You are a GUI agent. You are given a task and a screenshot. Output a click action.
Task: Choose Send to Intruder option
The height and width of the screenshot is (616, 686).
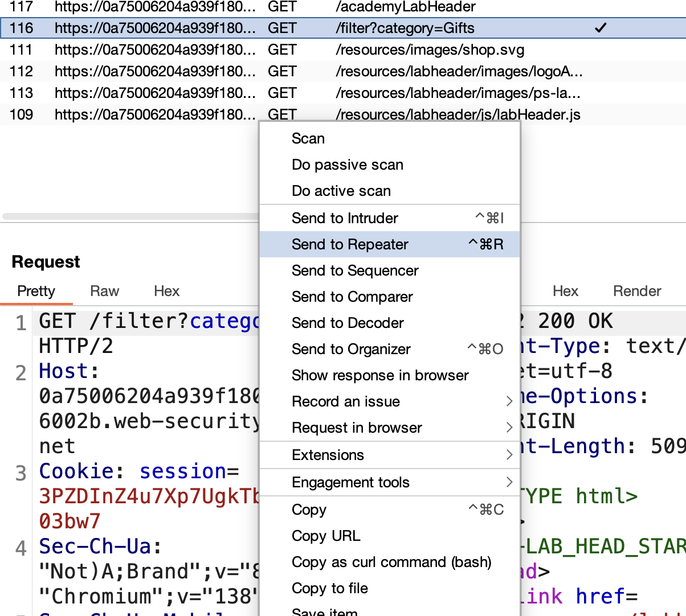[390, 218]
